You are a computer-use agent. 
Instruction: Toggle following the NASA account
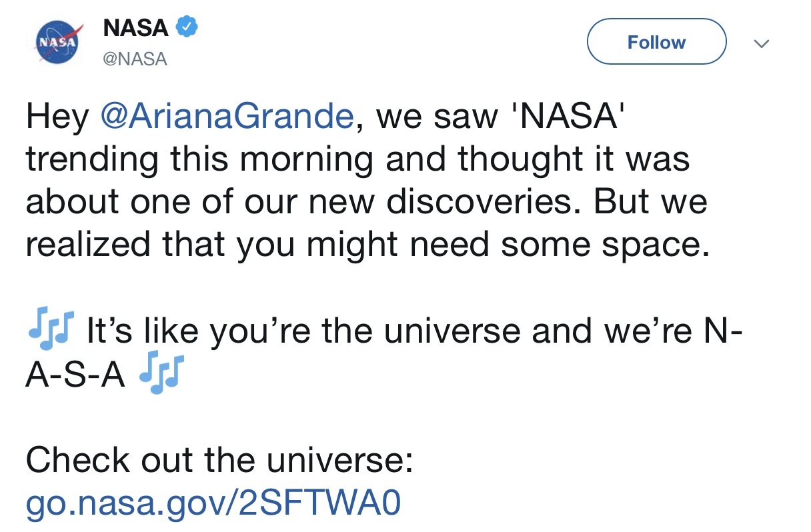656,41
